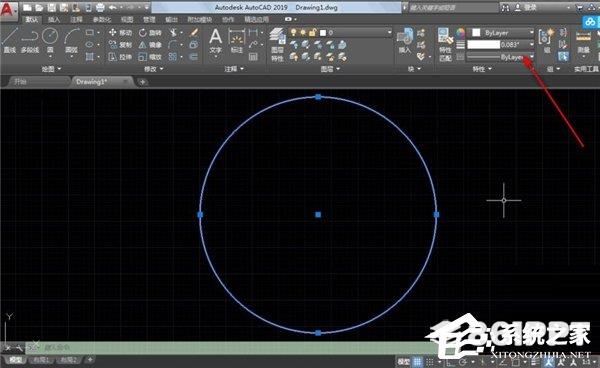
Task: Open Layer Properties (图层特性) manager
Action: point(277,45)
